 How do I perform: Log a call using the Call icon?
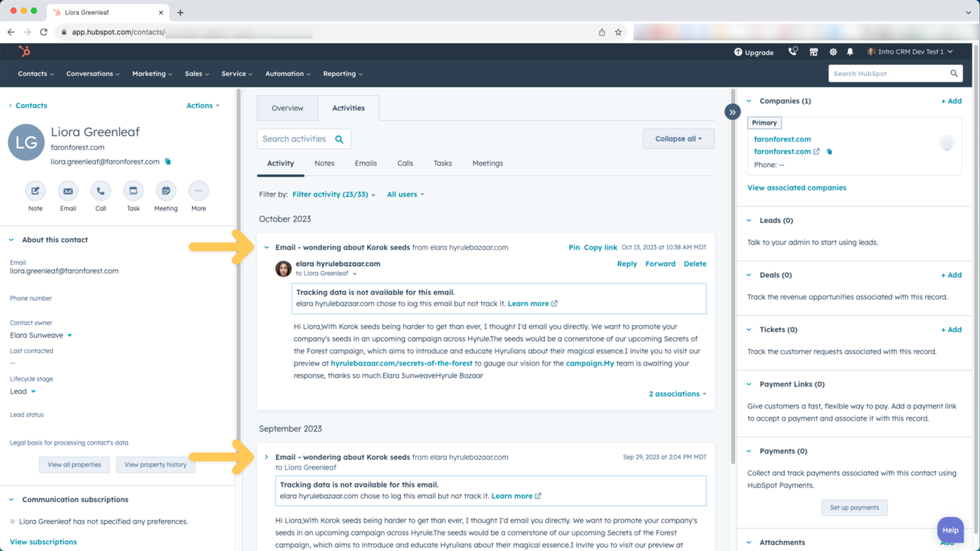100,191
